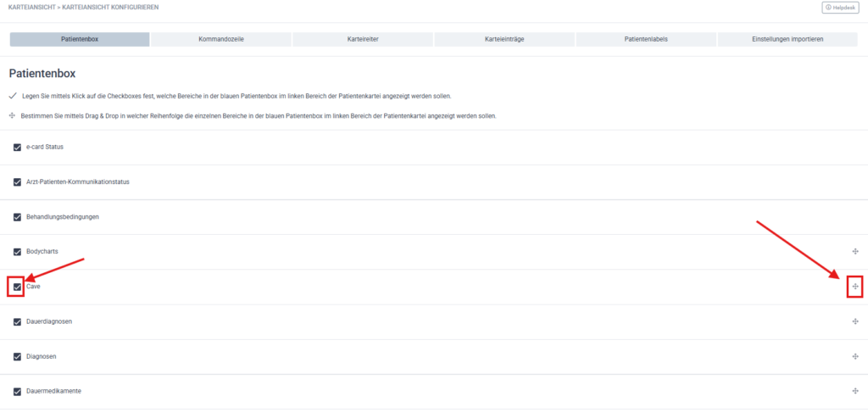Uncheck the Dauerdiagnosen checkbox
The height and width of the screenshot is (413, 868).
click(18, 321)
